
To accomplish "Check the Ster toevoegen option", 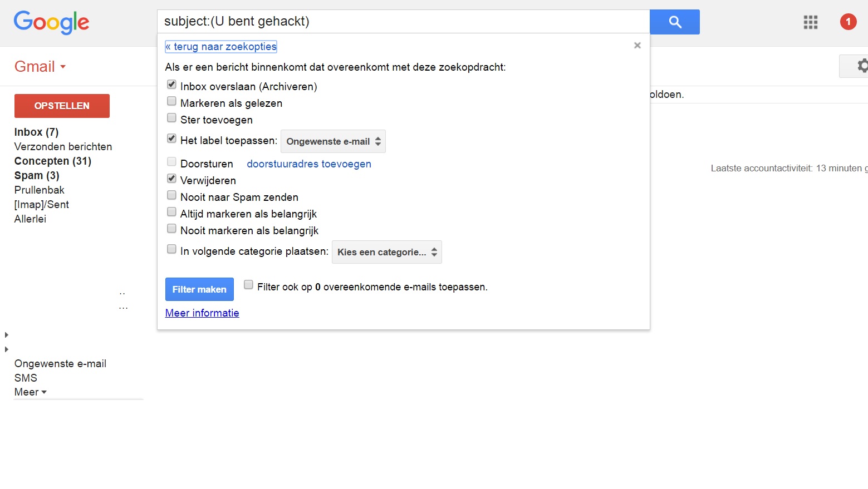I will [x=172, y=118].
